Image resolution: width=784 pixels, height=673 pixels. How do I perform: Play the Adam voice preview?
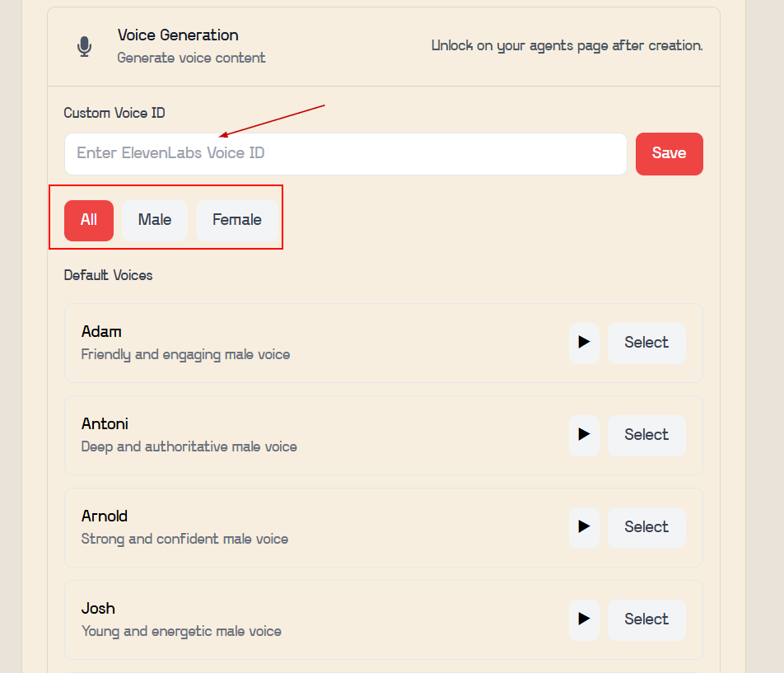(x=584, y=343)
